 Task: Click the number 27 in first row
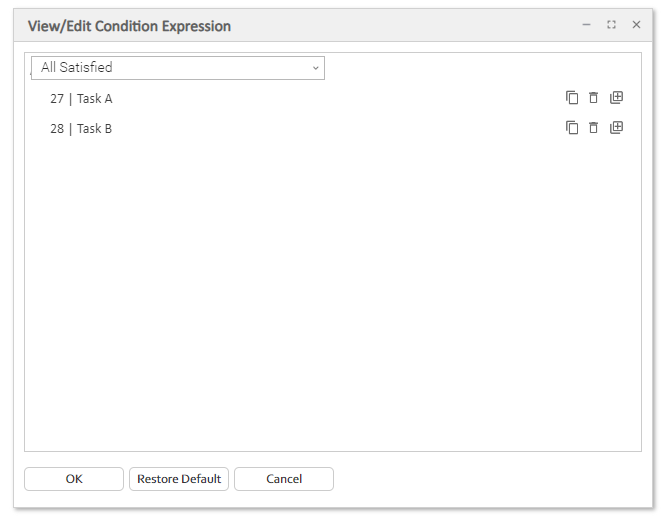(x=57, y=99)
